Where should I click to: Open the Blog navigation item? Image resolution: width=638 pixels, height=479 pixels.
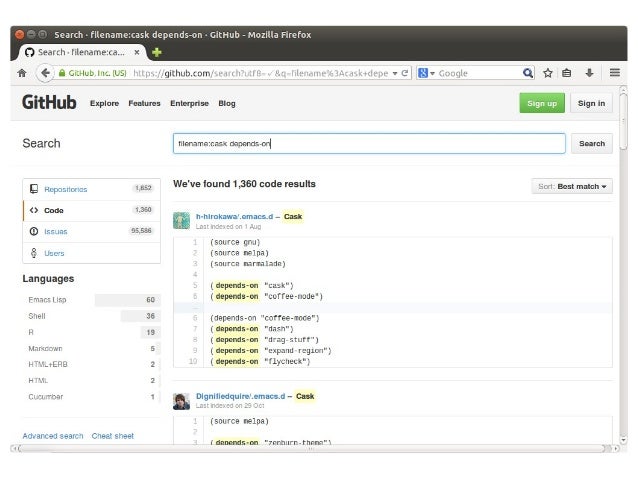click(227, 103)
